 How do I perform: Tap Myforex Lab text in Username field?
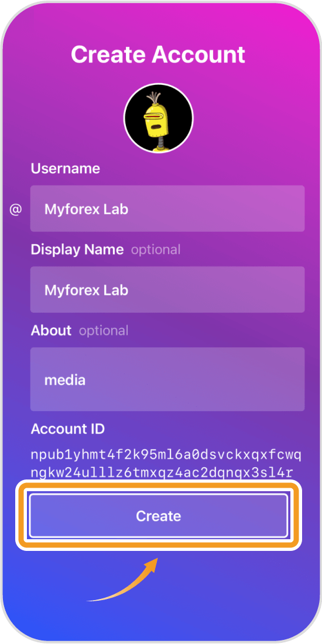coord(86,210)
